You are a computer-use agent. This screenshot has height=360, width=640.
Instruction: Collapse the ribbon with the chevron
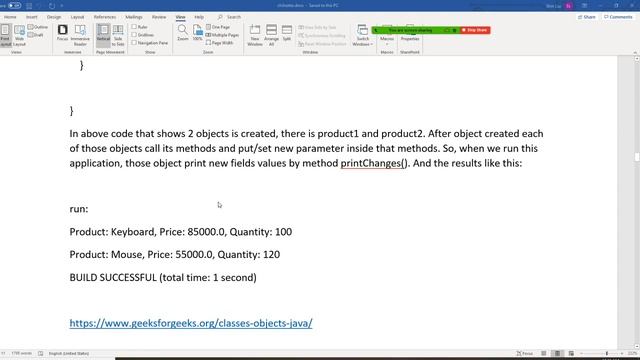635,53
